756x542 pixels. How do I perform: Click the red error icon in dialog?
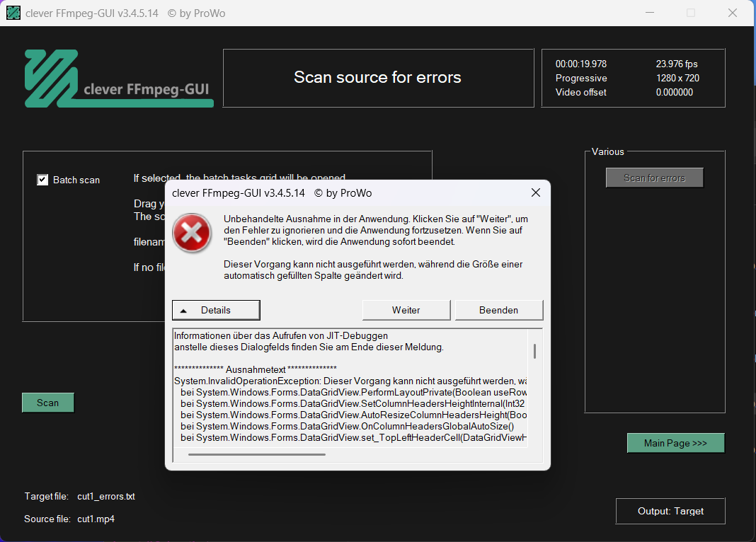pos(192,233)
